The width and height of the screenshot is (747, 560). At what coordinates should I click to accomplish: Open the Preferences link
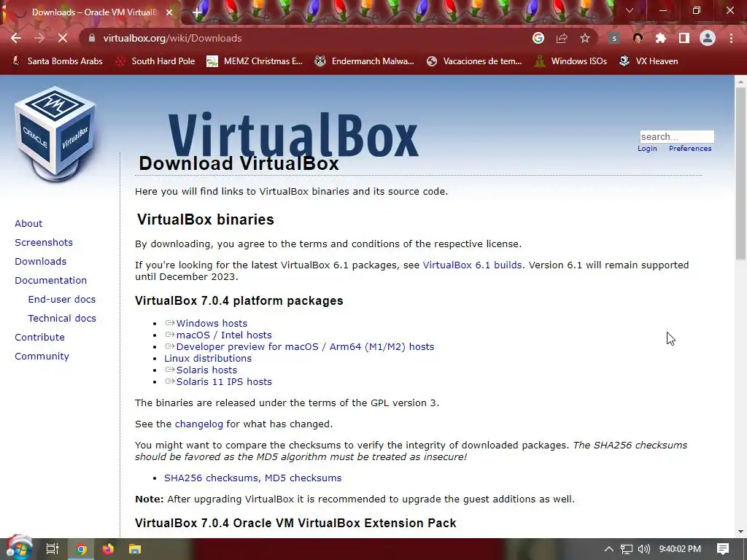point(690,149)
